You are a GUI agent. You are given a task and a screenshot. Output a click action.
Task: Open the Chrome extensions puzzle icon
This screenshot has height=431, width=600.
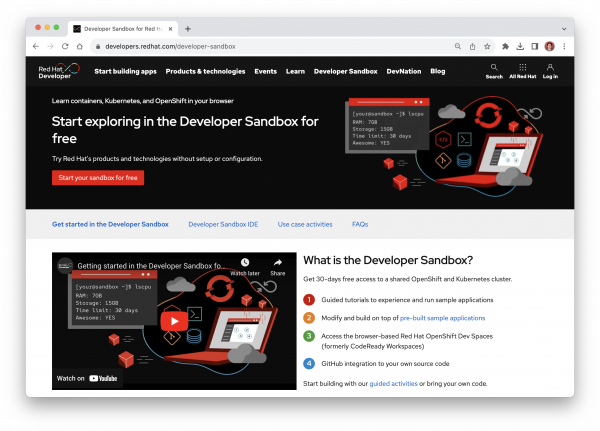(x=506, y=46)
